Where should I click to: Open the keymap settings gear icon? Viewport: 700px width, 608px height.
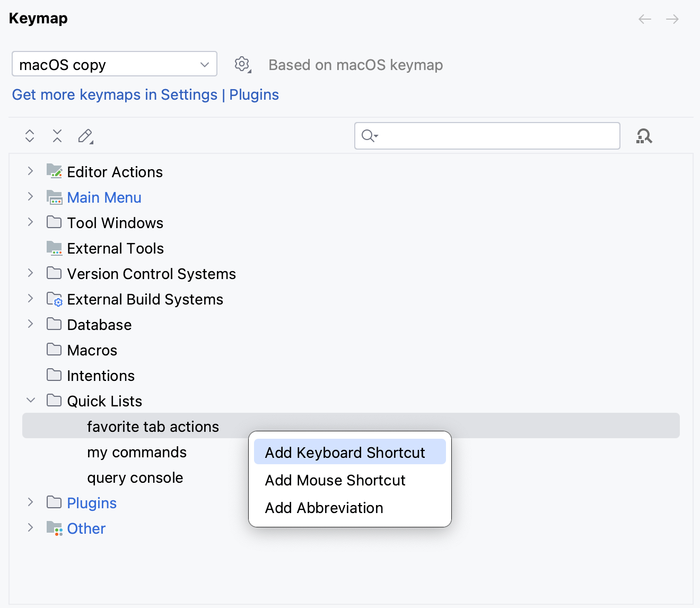(x=242, y=64)
